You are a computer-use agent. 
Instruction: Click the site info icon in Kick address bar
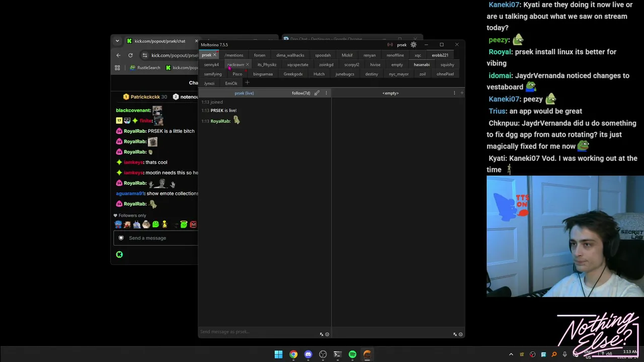coord(145,55)
